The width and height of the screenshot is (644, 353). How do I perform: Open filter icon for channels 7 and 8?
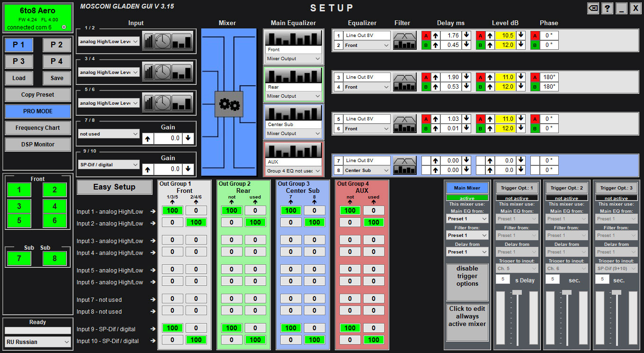405,165
